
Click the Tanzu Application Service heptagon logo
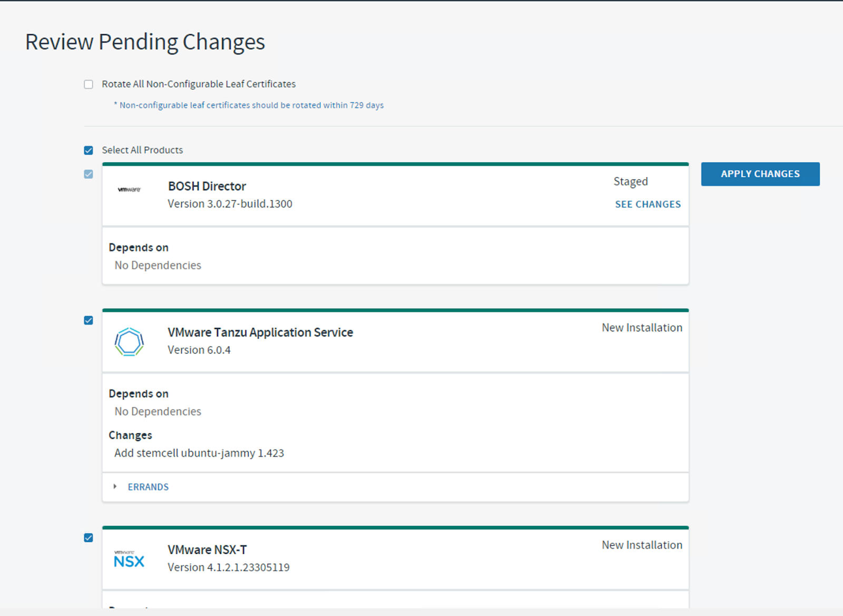pyautogui.click(x=129, y=342)
